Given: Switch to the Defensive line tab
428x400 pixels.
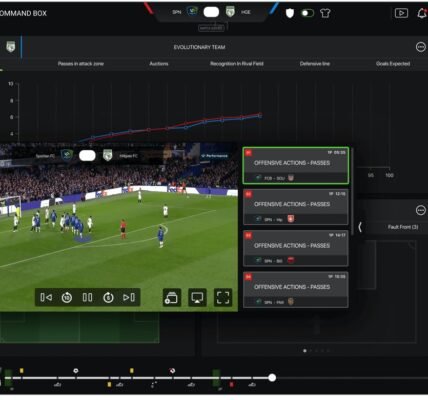Looking at the screenshot, I should point(315,64).
